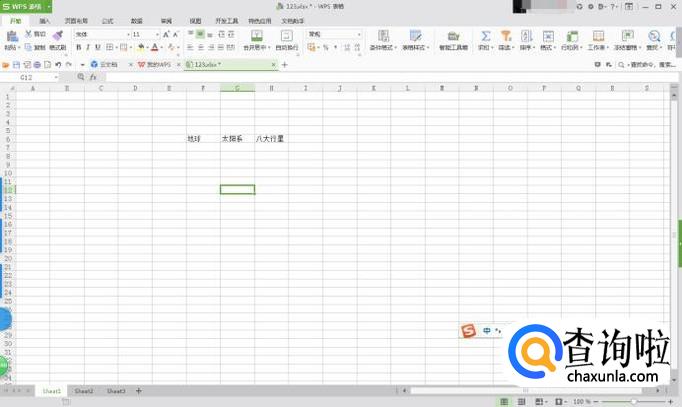Decrease font size with smaller A icon
The image size is (682, 407).
point(176,34)
